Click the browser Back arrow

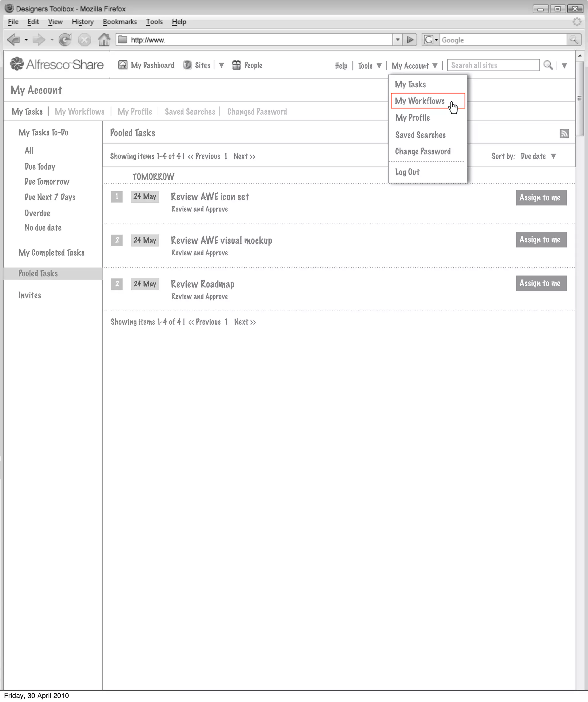coord(13,40)
